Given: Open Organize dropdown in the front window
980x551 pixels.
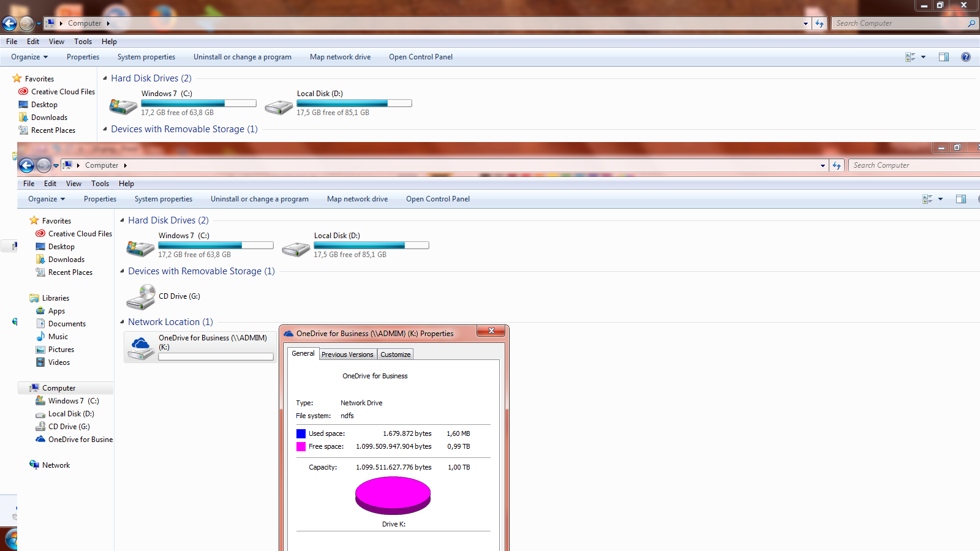Looking at the screenshot, I should click(x=47, y=199).
